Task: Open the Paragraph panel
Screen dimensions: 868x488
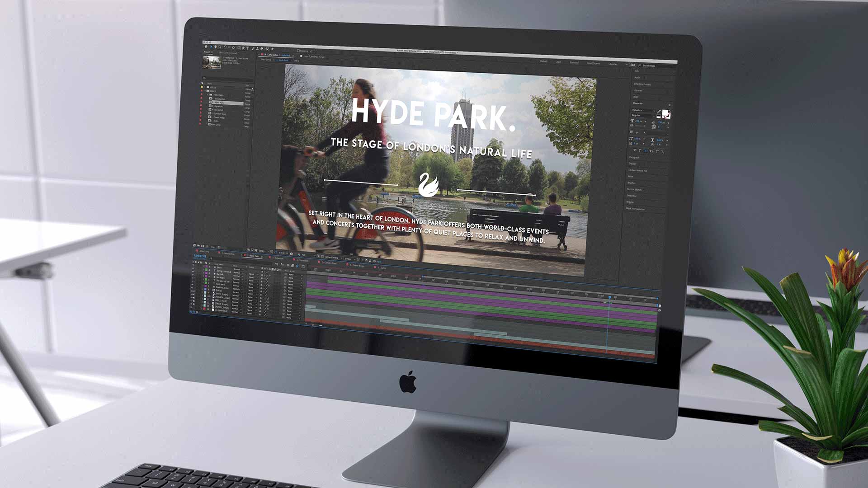Action: pos(634,157)
